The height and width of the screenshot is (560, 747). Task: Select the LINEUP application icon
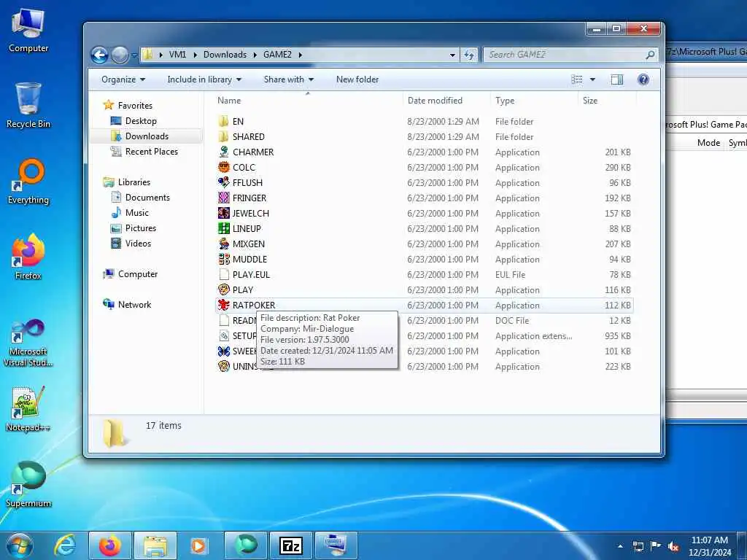click(223, 228)
